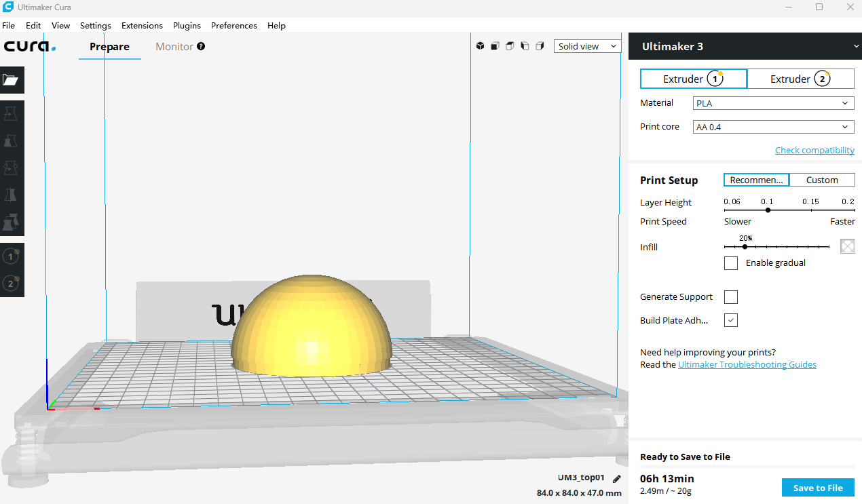Click the Ultimaker Cura window icon in title bar
Screen dimensions: 862x504
(x=8, y=7)
